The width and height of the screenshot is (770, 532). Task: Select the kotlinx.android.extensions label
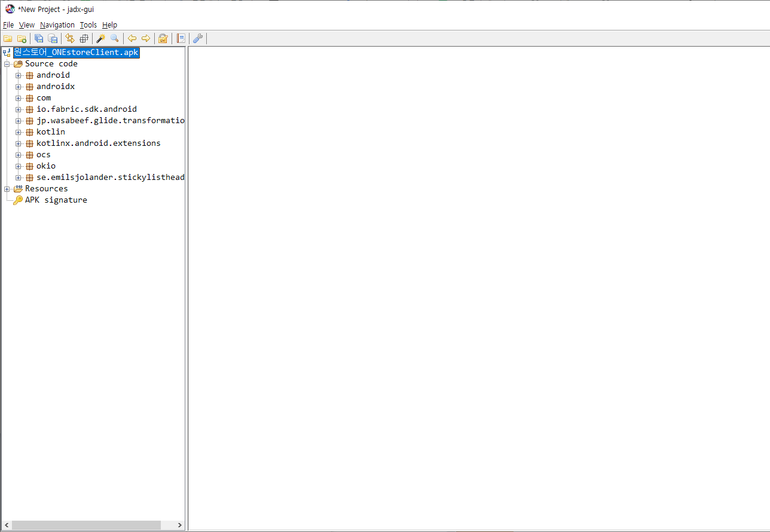pyautogui.click(x=99, y=143)
